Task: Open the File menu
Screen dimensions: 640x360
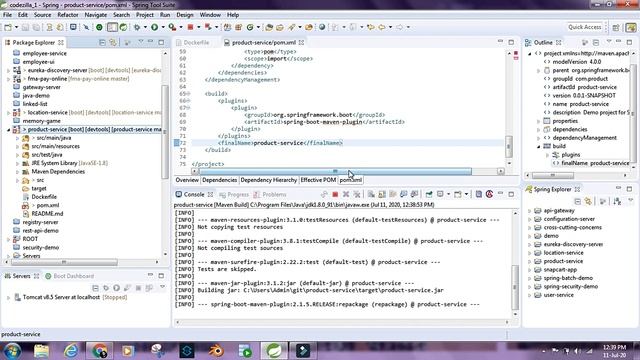Action: tap(7, 15)
